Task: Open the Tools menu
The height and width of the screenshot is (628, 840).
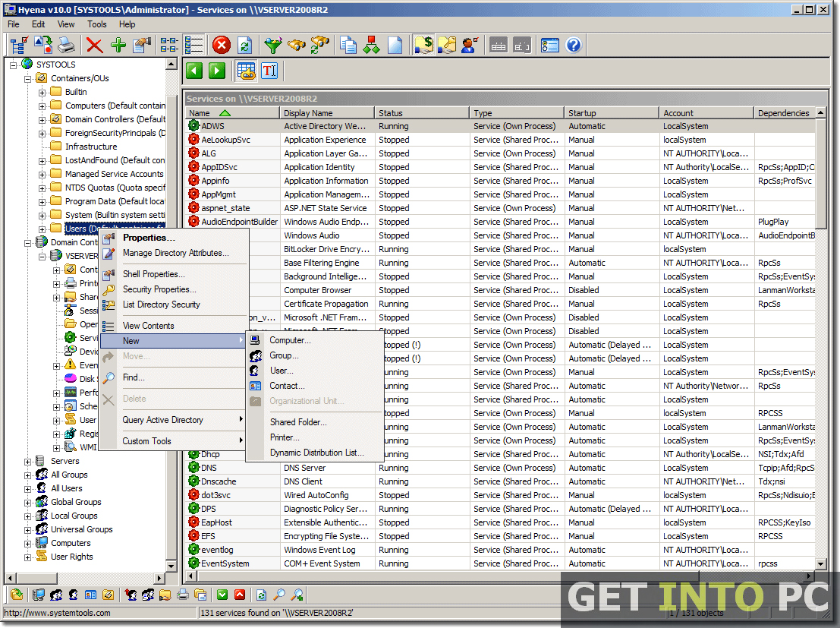Action: [97, 24]
